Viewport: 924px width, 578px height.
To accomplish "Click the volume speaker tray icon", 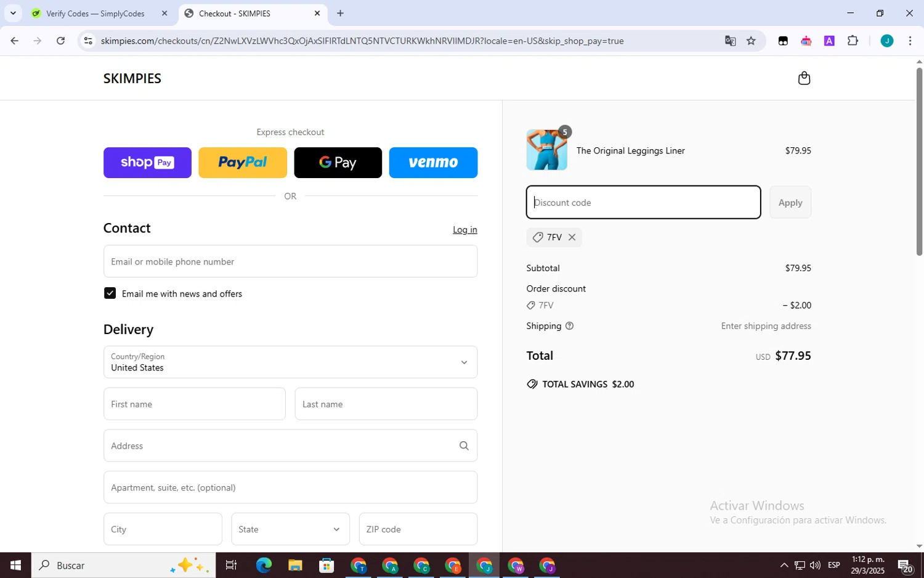I will [815, 565].
